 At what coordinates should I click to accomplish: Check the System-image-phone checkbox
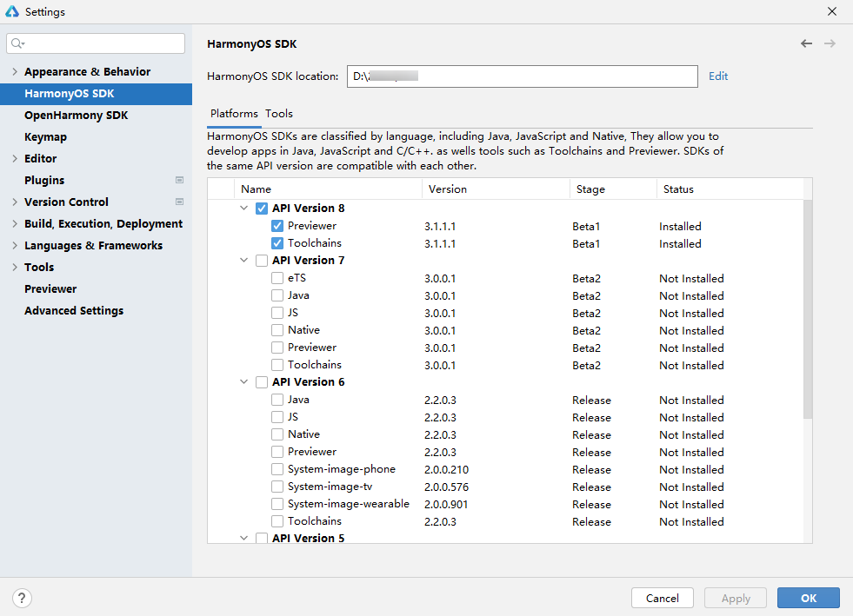(x=277, y=469)
